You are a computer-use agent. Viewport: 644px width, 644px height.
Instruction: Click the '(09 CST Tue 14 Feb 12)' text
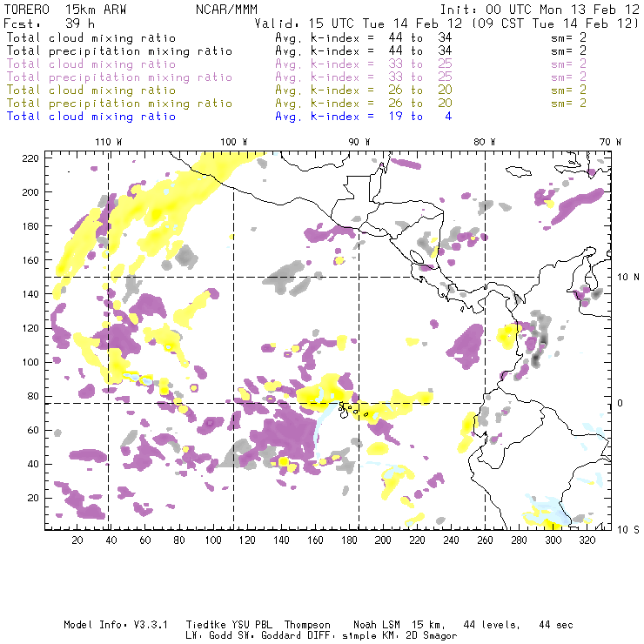click(x=555, y=23)
